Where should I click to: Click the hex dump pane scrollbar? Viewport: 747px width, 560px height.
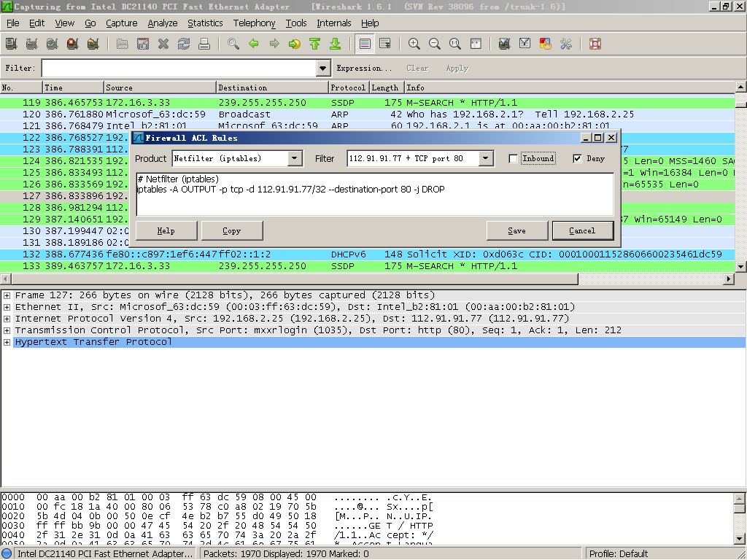pyautogui.click(x=740, y=518)
